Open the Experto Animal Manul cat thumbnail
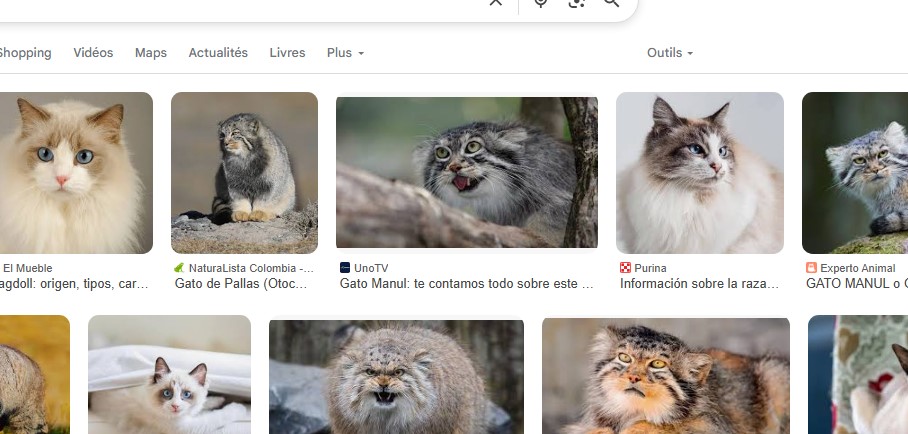908x434 pixels. (855, 173)
